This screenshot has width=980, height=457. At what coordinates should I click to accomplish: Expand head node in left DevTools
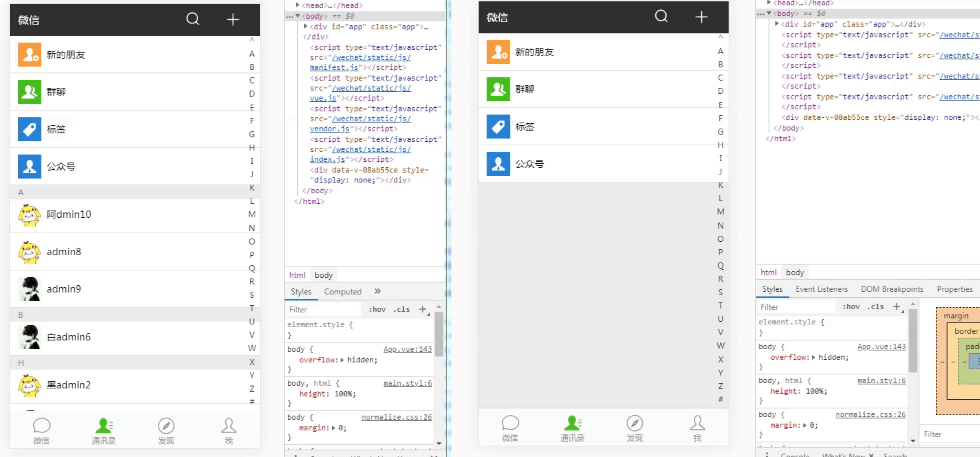click(299, 5)
